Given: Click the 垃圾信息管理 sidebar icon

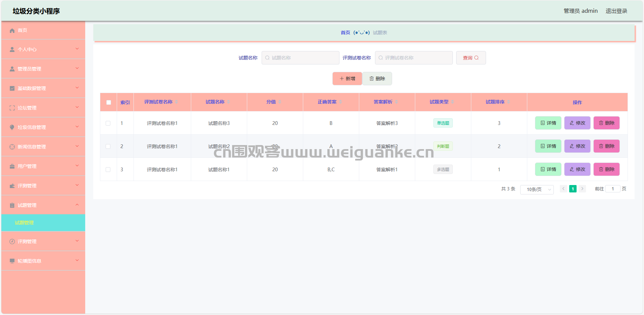Looking at the screenshot, I should click(x=12, y=127).
